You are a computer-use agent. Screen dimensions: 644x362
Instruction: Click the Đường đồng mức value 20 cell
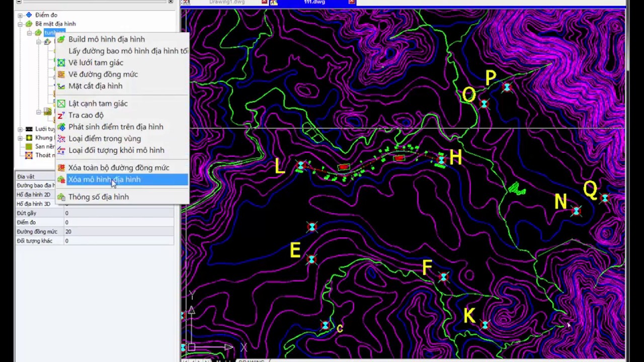[119, 232]
